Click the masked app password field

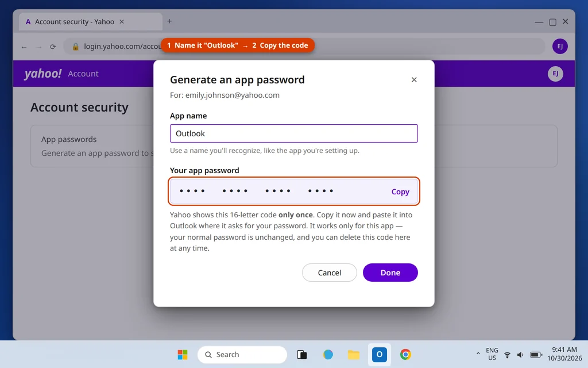293,191
